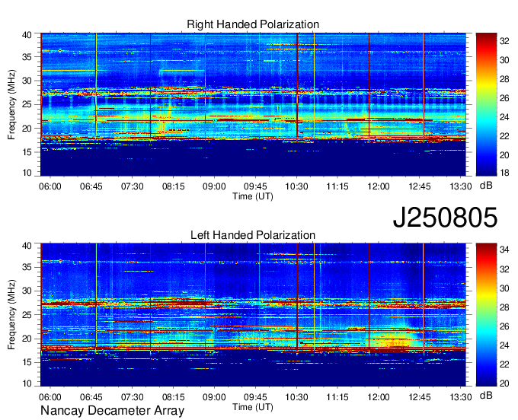518x420 pixels.
Task: Click the 20 tick on Left Handed colorbar
Action: tap(504, 383)
